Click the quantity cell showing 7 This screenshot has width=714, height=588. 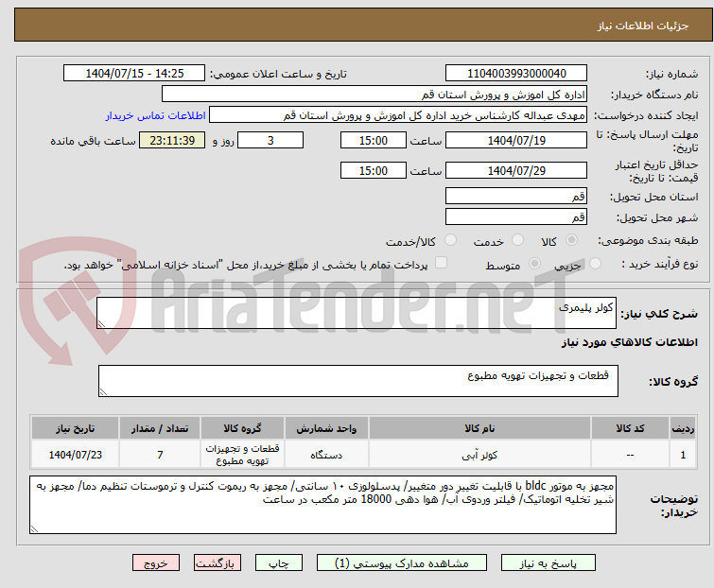click(160, 454)
